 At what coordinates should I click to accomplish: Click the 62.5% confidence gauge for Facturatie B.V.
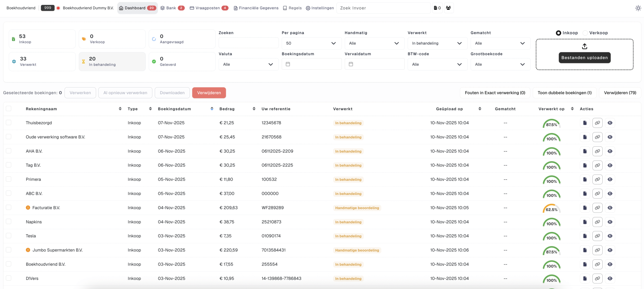pyautogui.click(x=551, y=208)
